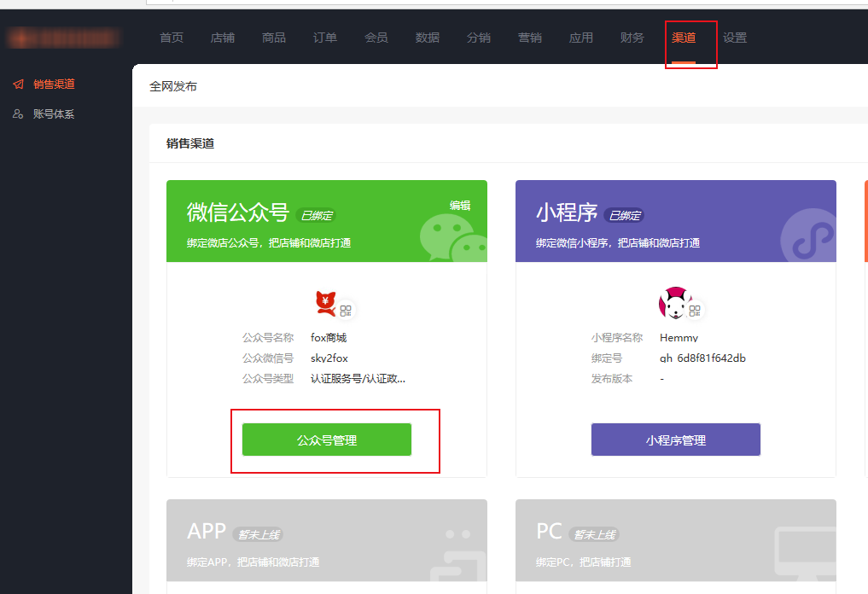Click 编辑 link on WeChat card

[x=460, y=206]
